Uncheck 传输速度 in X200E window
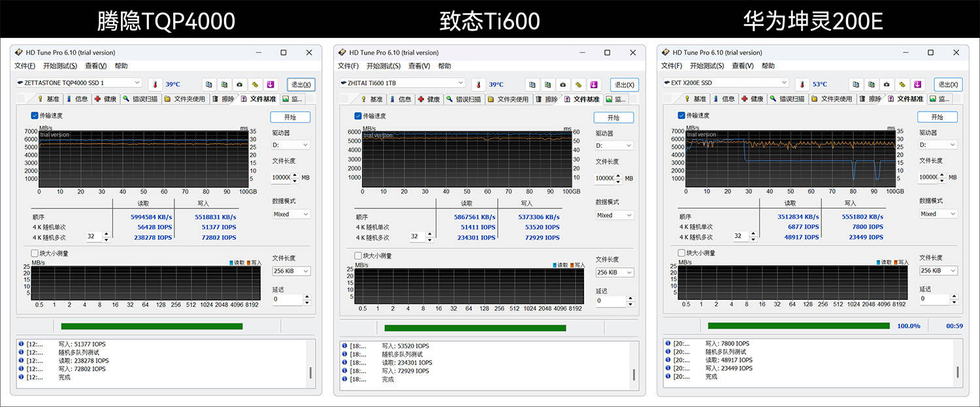 (x=682, y=116)
